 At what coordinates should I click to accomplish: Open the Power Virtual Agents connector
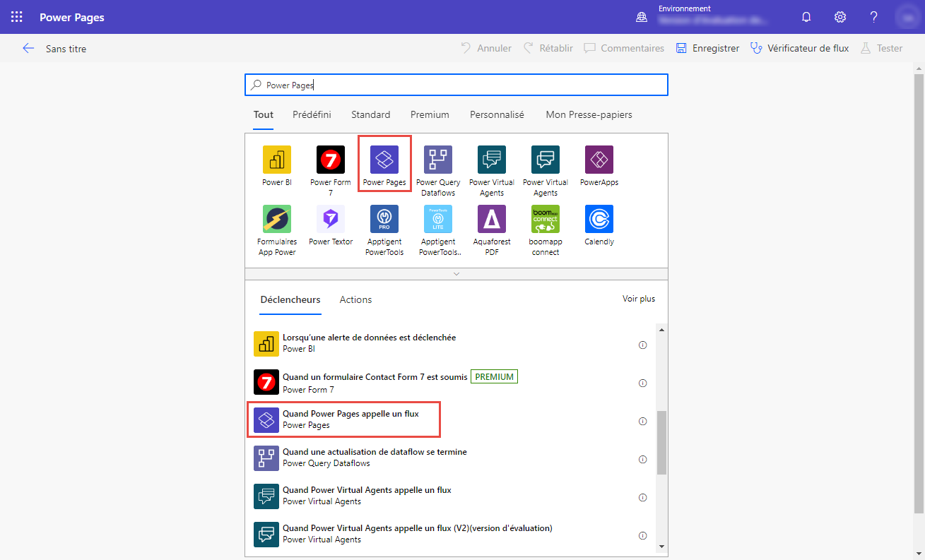(x=491, y=160)
